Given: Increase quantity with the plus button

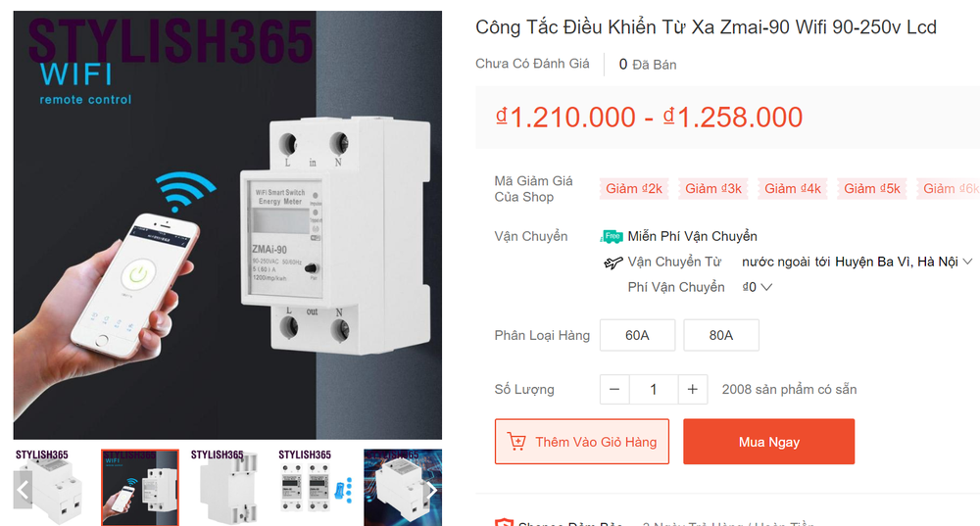Looking at the screenshot, I should [x=693, y=389].
